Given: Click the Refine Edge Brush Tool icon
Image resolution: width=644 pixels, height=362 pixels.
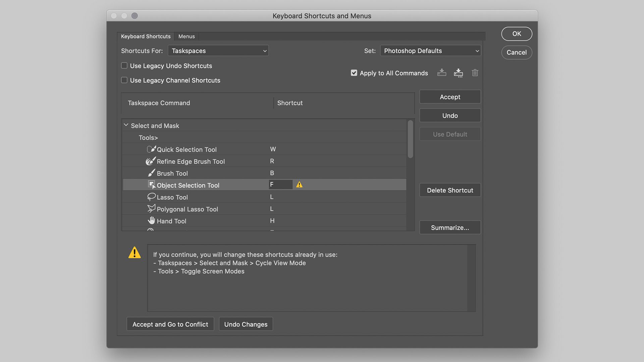Looking at the screenshot, I should [151, 161].
